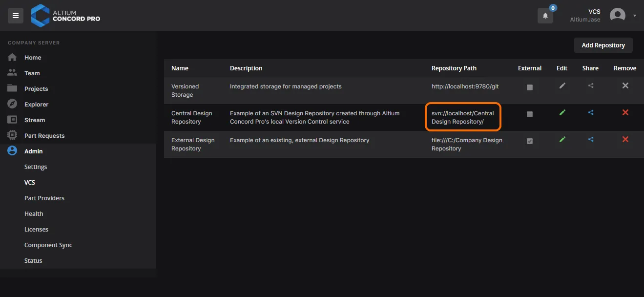Image resolution: width=644 pixels, height=297 pixels.
Task: Click the Name column header
Action: coord(180,68)
